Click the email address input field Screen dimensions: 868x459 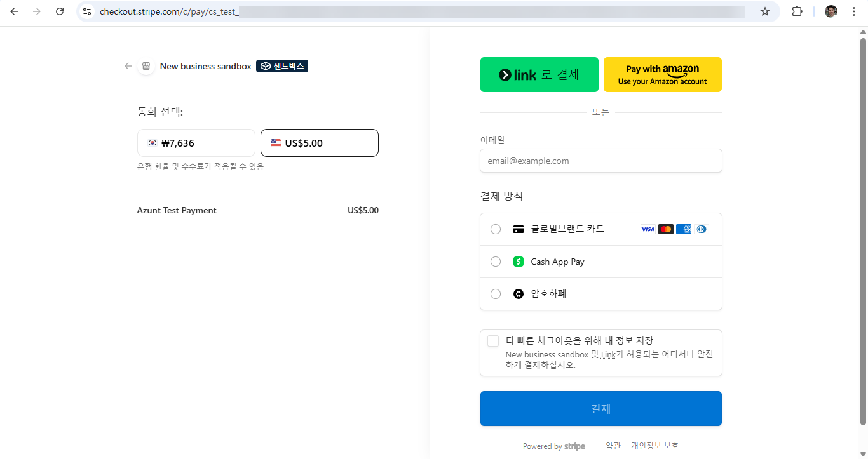coord(600,161)
